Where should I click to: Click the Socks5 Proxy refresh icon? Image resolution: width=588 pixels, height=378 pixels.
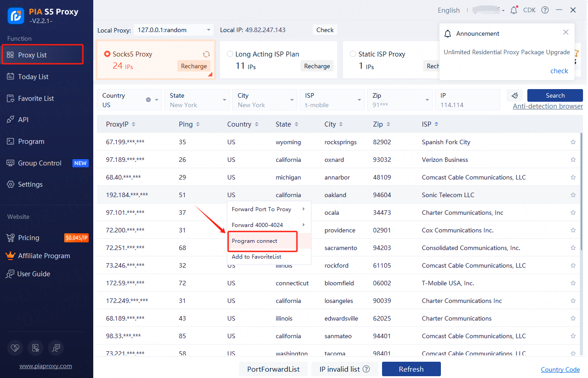click(x=206, y=54)
